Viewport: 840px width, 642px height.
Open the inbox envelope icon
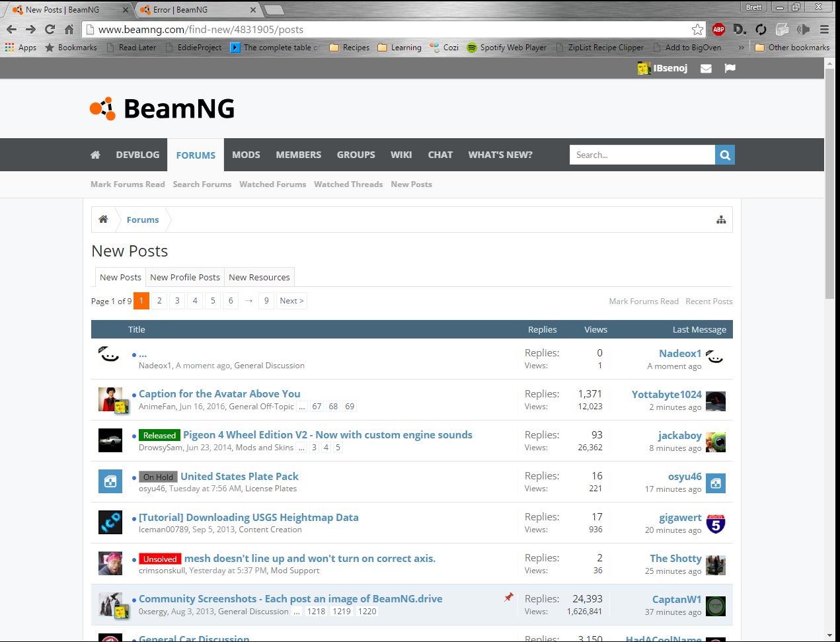(706, 68)
